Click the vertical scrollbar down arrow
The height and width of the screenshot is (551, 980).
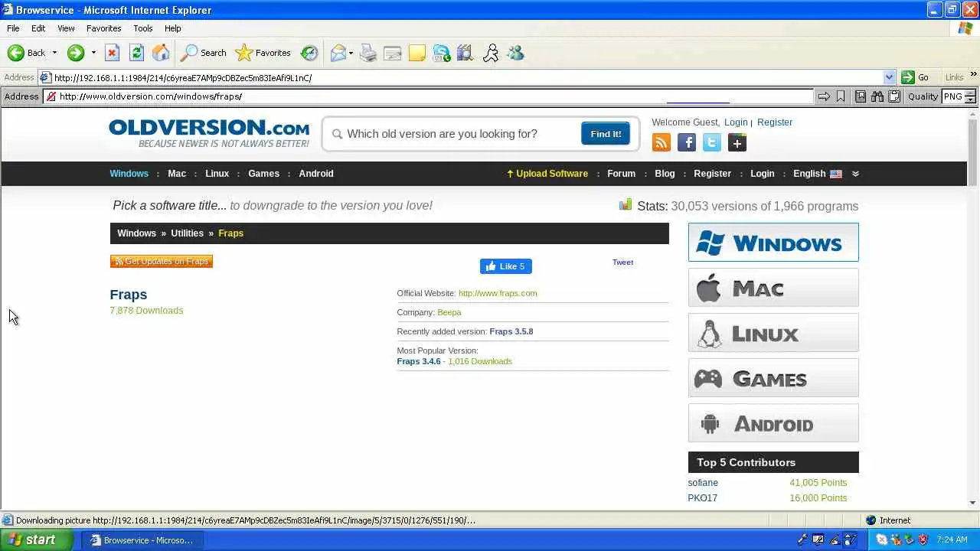tap(973, 503)
